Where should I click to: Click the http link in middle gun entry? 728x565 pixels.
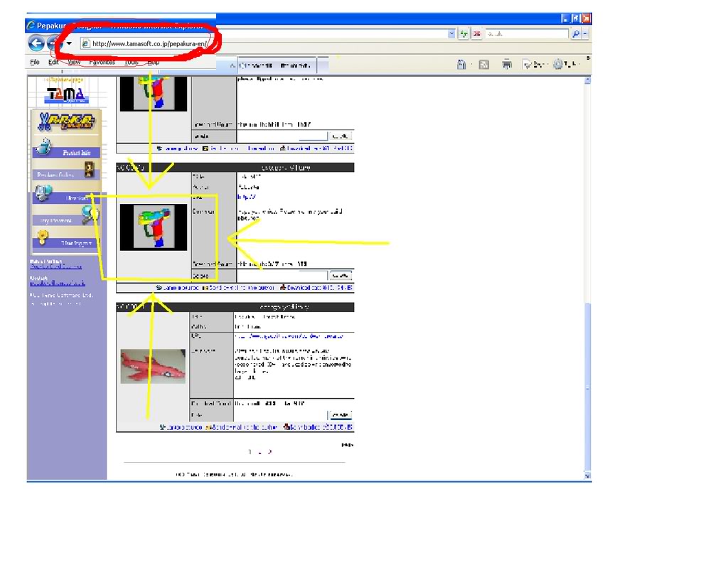click(247, 197)
